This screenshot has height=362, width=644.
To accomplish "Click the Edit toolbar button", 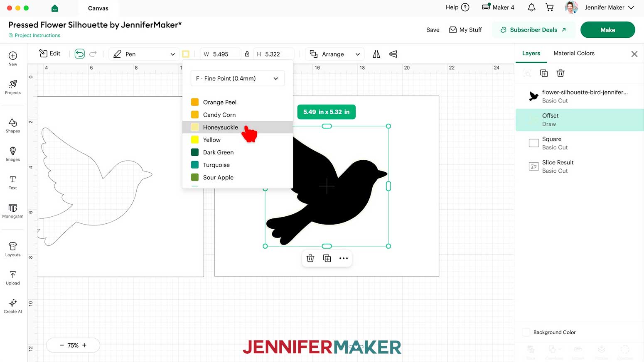I will [x=50, y=54].
